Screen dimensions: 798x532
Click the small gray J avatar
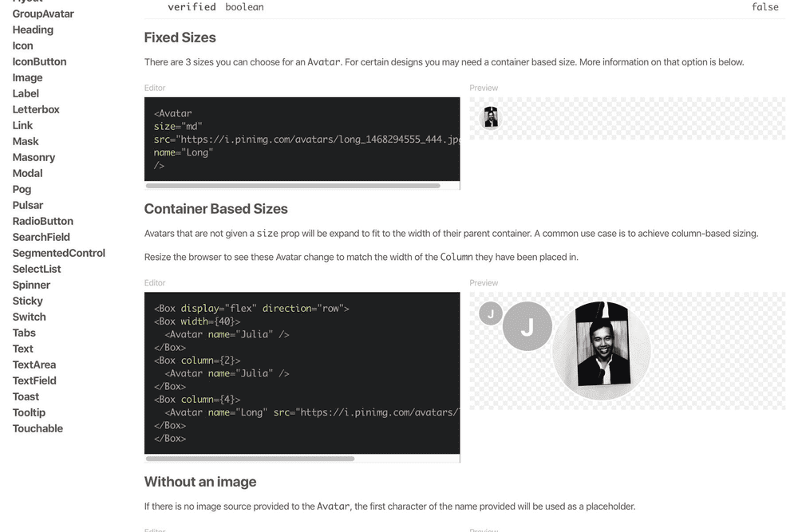491,313
